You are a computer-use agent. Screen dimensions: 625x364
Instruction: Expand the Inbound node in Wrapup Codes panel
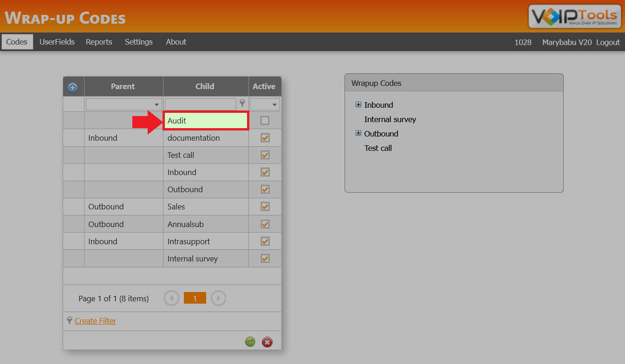pos(358,104)
